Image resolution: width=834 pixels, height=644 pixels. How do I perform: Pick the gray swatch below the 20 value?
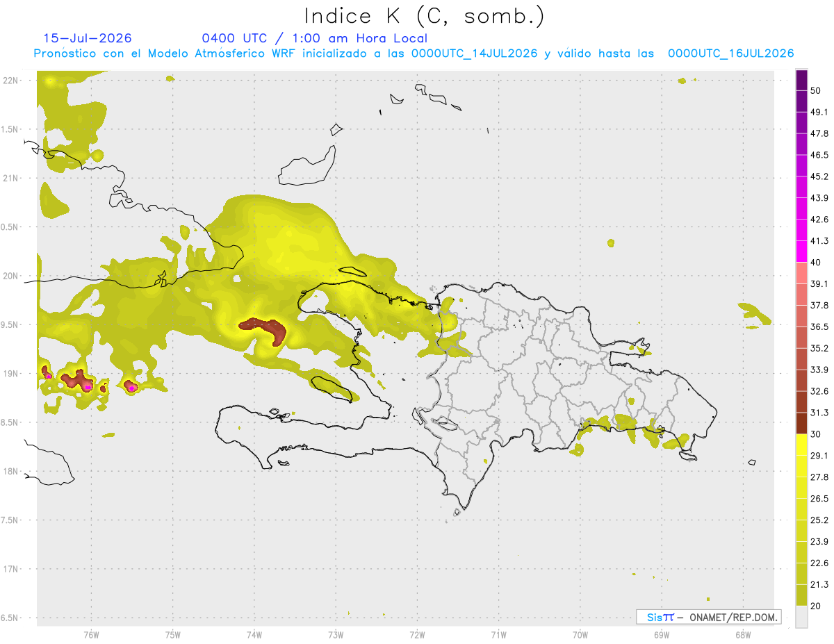tap(802, 617)
